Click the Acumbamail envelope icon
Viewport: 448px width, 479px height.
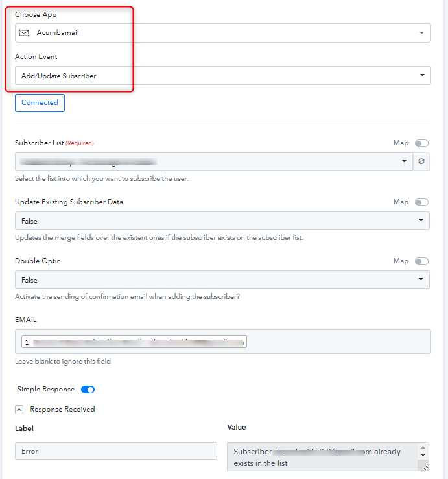(x=24, y=32)
